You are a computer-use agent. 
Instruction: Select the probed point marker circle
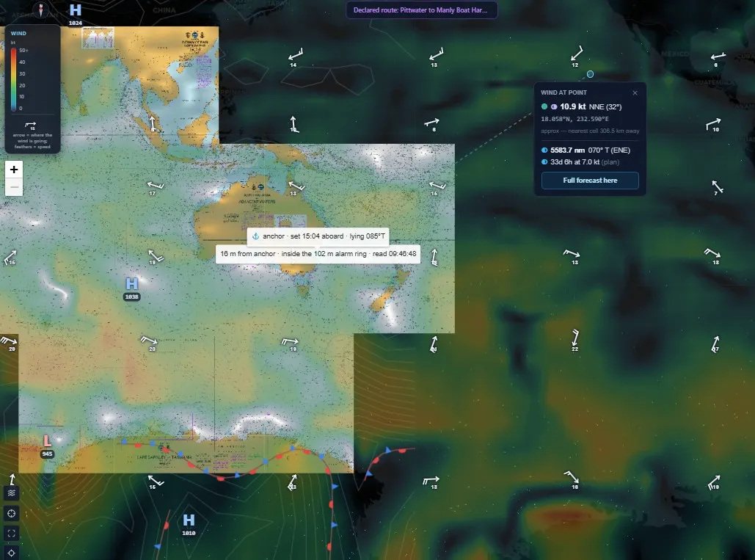pos(590,74)
